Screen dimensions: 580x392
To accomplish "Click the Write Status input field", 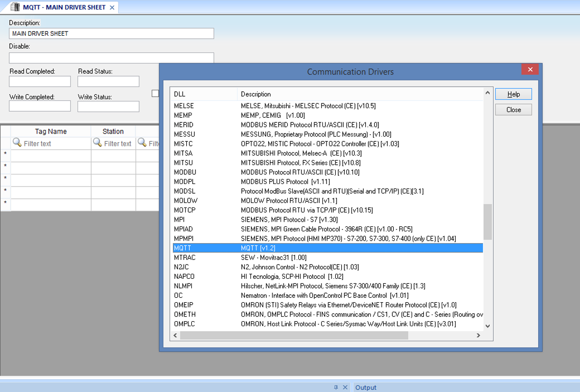I will point(108,107).
